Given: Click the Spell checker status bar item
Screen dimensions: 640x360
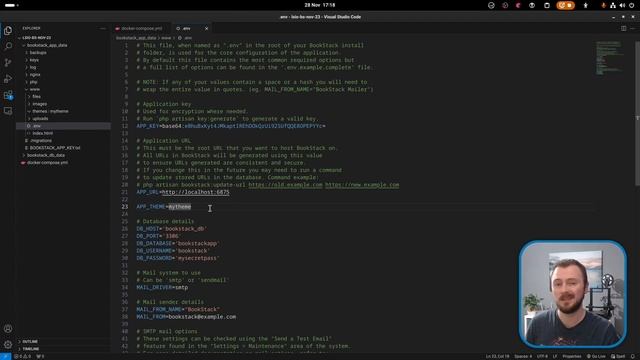Looking at the screenshot, I should click(x=618, y=356).
